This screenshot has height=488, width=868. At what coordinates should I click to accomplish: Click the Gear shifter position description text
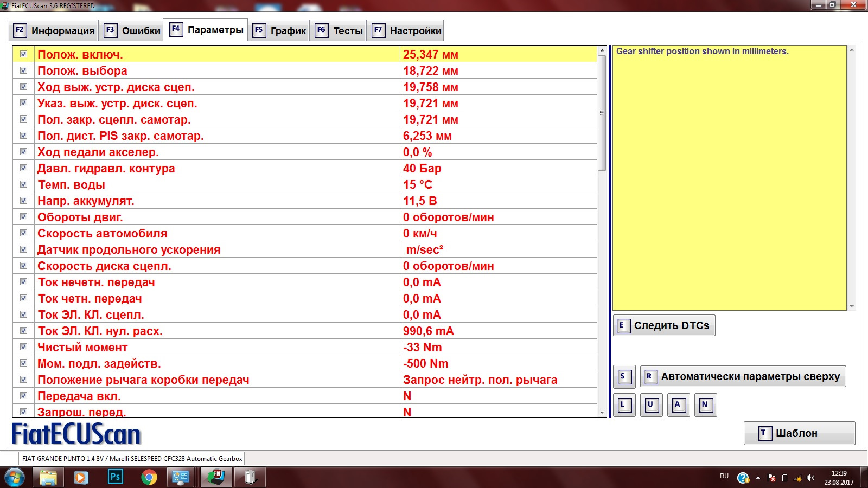703,51
